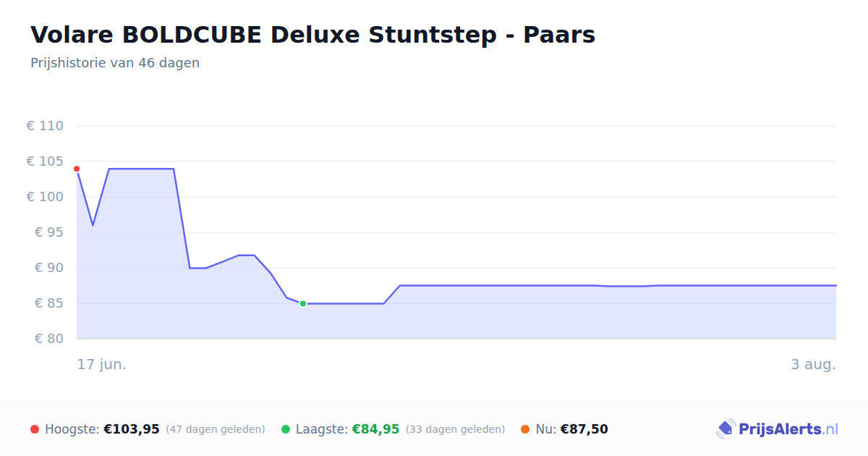Click the PrijsAlerts price tag logo icon
The width and height of the screenshot is (868, 456).
(x=726, y=429)
